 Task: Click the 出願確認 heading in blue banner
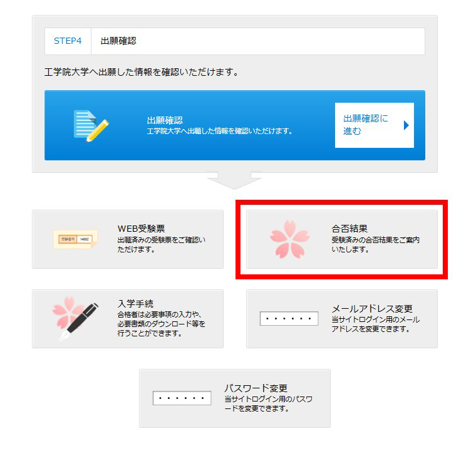coord(165,120)
